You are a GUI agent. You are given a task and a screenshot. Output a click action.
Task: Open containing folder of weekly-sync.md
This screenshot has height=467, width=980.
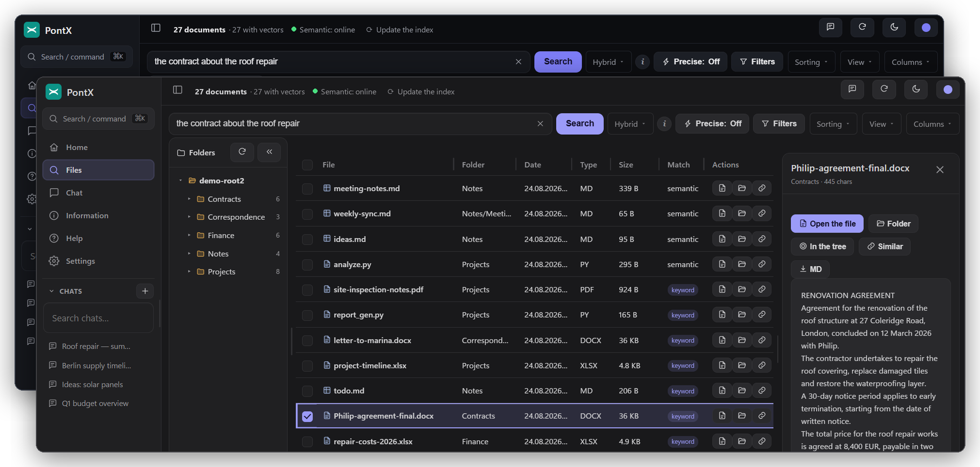click(x=742, y=213)
